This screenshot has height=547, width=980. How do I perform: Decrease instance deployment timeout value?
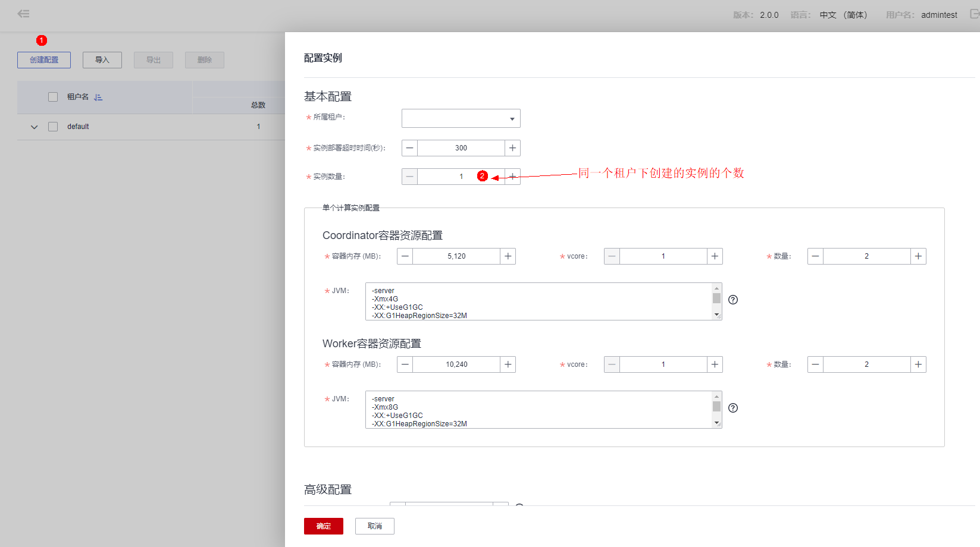(409, 148)
